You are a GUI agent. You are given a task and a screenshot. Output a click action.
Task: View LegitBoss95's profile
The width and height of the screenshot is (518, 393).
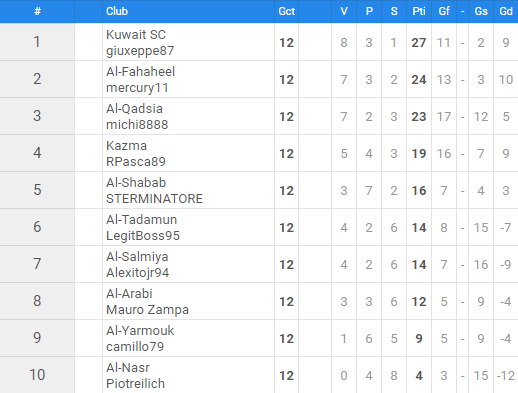143,236
